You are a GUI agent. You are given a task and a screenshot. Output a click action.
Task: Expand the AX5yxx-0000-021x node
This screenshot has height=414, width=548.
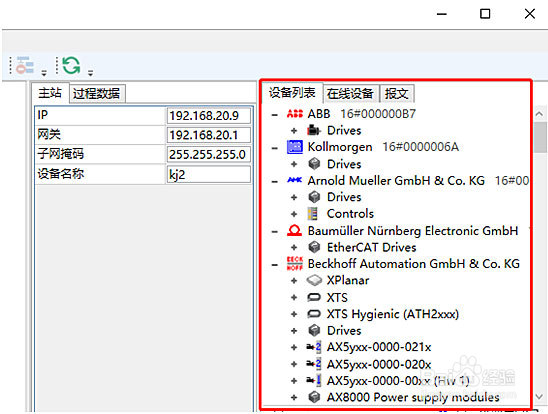294,347
